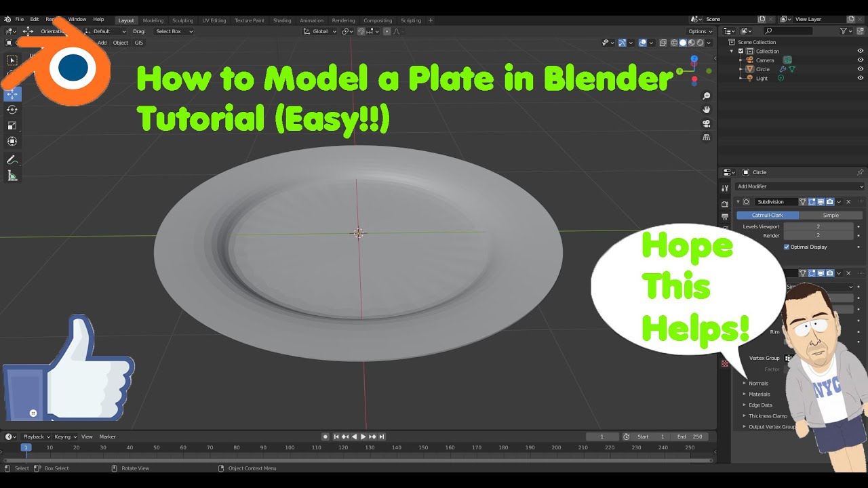Open the File menu
Screen dimensions: 868x488
(x=20, y=20)
